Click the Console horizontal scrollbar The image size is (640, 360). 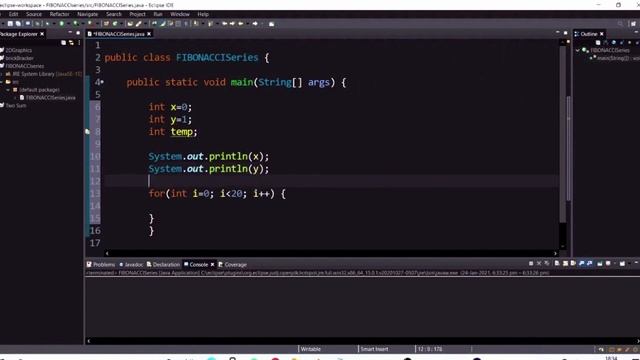click(363, 341)
